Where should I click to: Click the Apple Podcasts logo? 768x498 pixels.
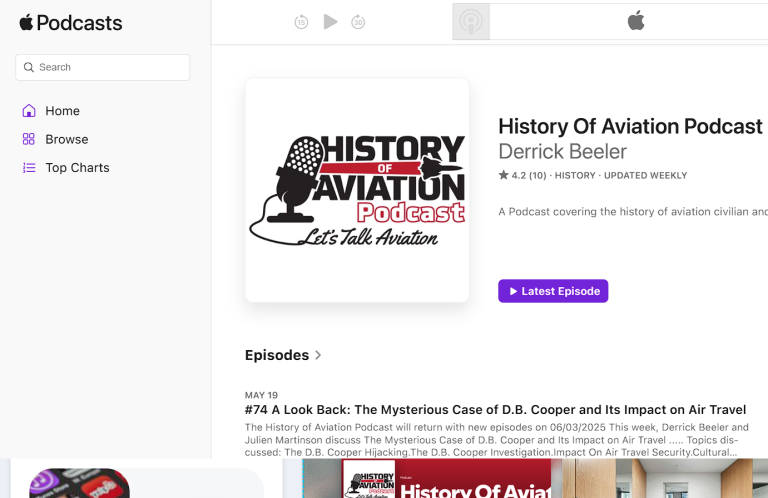(71, 23)
